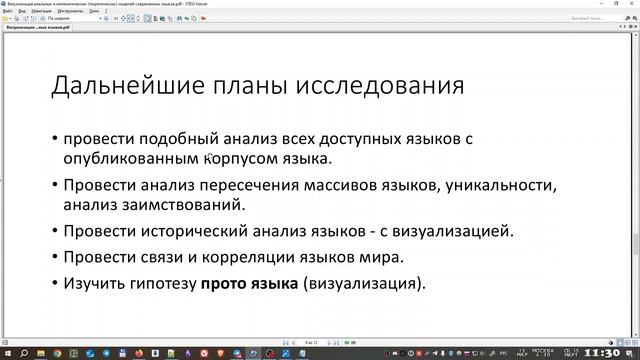This screenshot has height=360, width=640.
Task: Go to next page button
Action: point(329,343)
